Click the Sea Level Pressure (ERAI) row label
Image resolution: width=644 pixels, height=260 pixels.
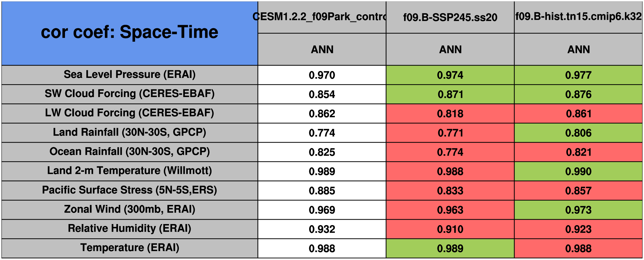(130, 74)
